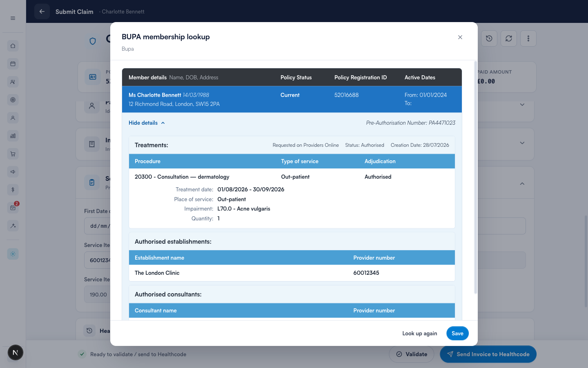Click the ID card icon in policy card
The image size is (588, 368).
click(93, 77)
